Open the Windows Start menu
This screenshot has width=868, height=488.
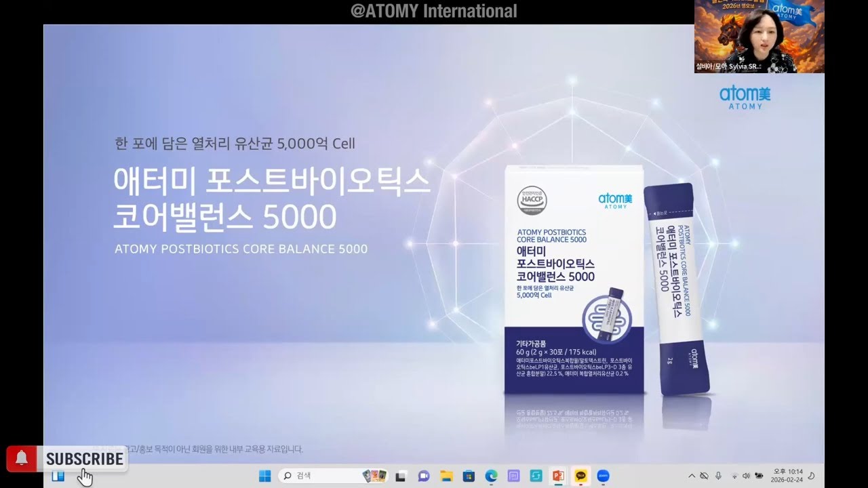[x=264, y=476]
